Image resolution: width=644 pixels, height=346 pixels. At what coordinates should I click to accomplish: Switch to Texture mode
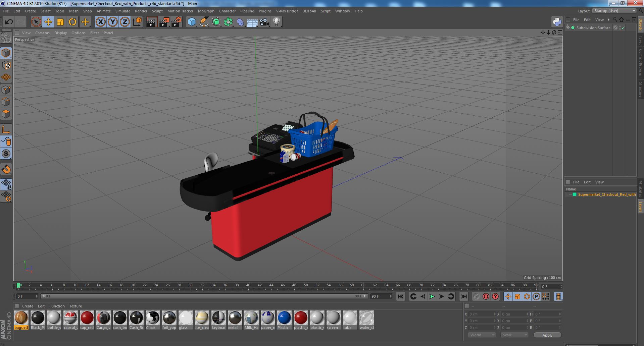pyautogui.click(x=6, y=65)
